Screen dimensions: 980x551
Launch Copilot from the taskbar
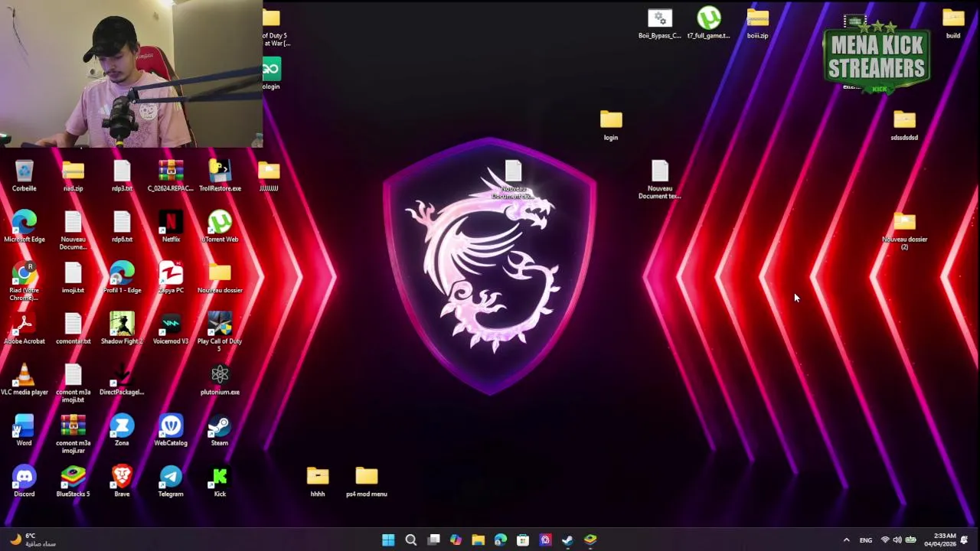coord(456,540)
